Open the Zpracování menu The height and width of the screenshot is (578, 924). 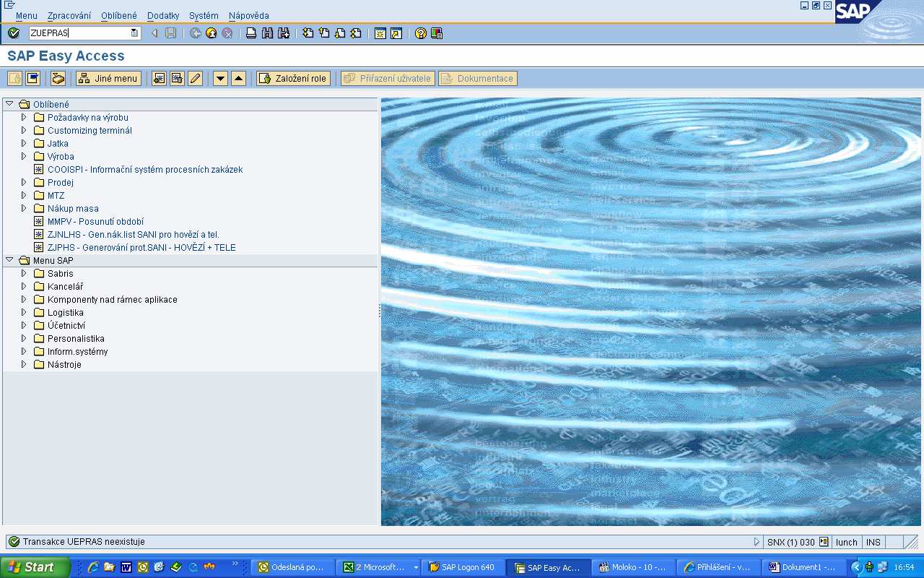coord(69,16)
